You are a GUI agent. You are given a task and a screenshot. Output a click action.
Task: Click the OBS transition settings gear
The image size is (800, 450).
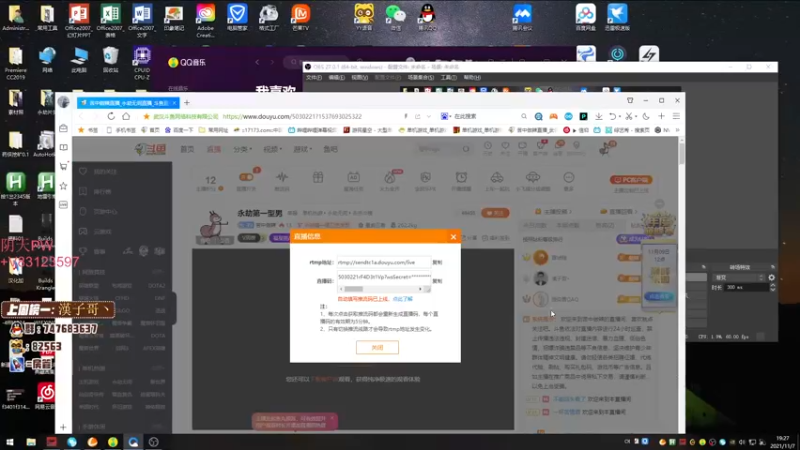point(771,278)
